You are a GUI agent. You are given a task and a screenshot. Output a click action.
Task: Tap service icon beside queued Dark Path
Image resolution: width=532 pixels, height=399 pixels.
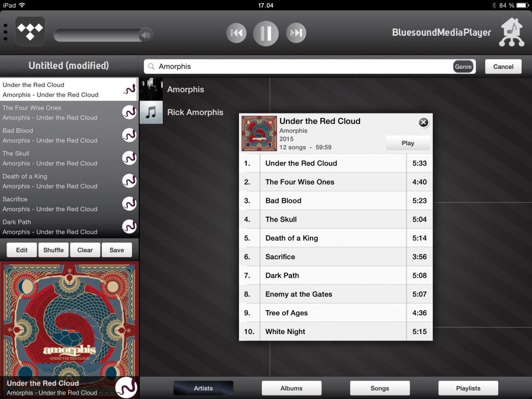coord(129,227)
